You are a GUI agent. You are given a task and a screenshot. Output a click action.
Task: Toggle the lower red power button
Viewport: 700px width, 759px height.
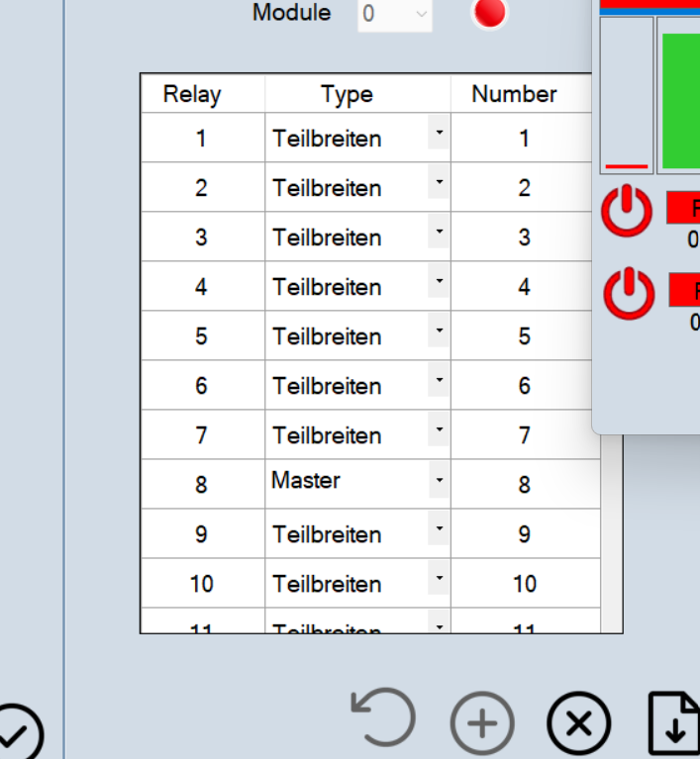pyautogui.click(x=629, y=294)
